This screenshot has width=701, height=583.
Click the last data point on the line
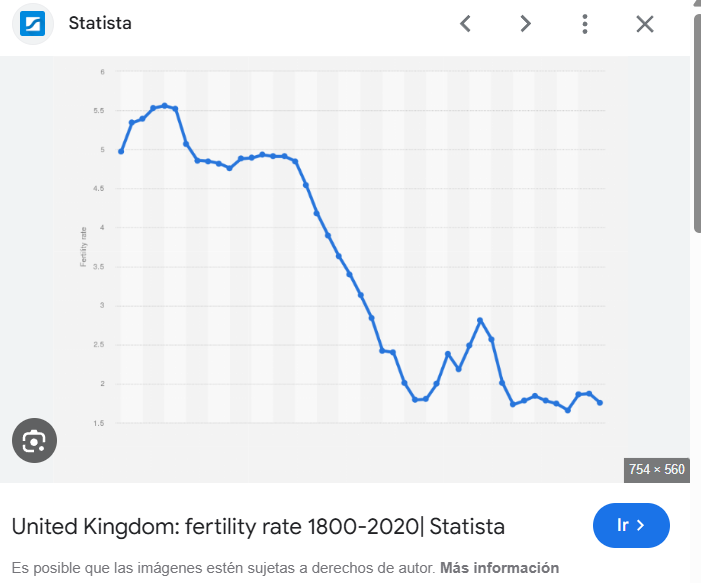coord(600,403)
